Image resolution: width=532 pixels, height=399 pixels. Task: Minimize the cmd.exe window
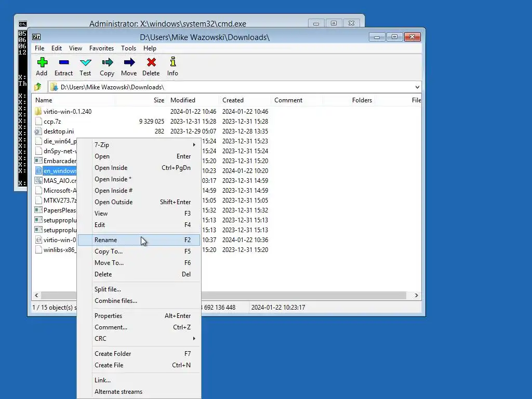pos(316,23)
